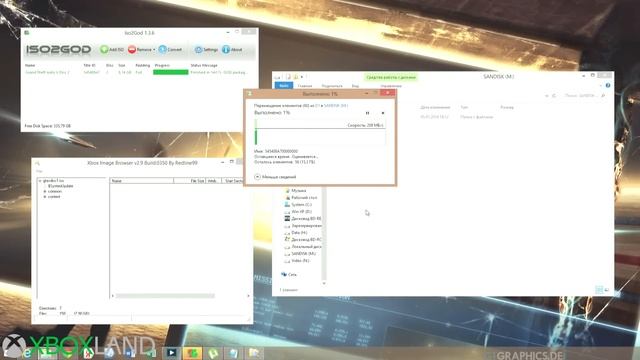Open the Файл tab in Explorer
Image resolution: width=640 pixels, height=360 pixels.
284,86
